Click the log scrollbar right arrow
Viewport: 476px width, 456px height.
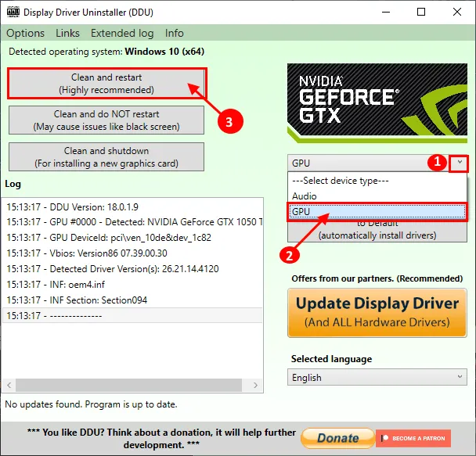tap(255, 385)
